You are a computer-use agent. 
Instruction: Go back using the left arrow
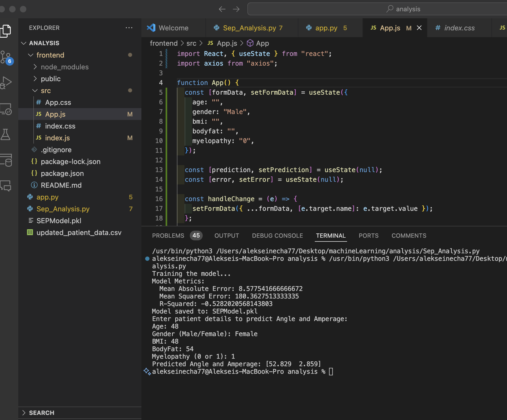pos(222,9)
